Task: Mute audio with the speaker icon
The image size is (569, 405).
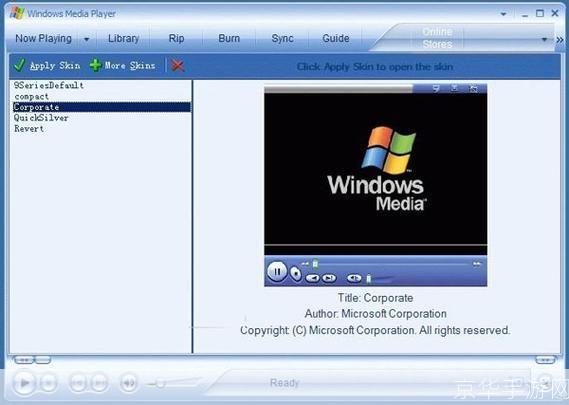Action: (x=128, y=382)
